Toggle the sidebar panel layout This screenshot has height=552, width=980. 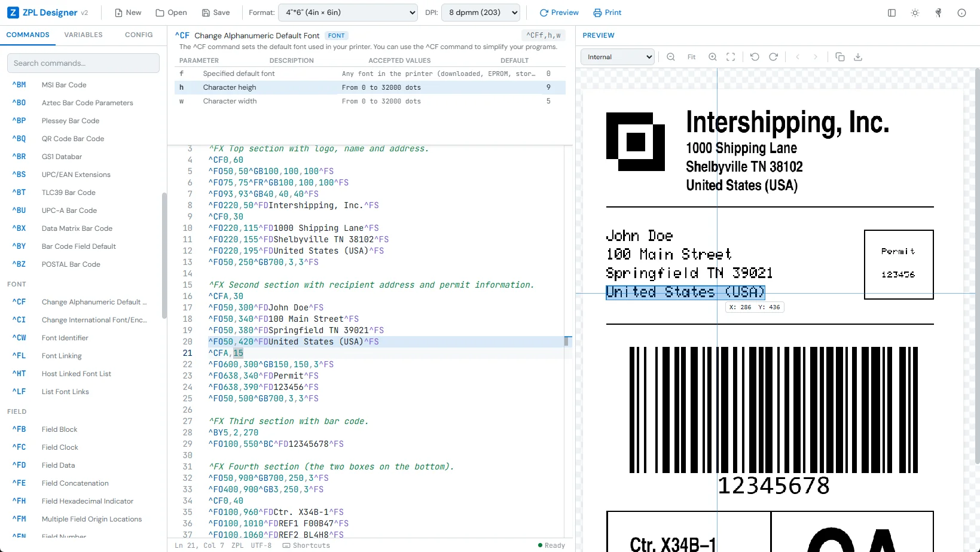(x=892, y=13)
